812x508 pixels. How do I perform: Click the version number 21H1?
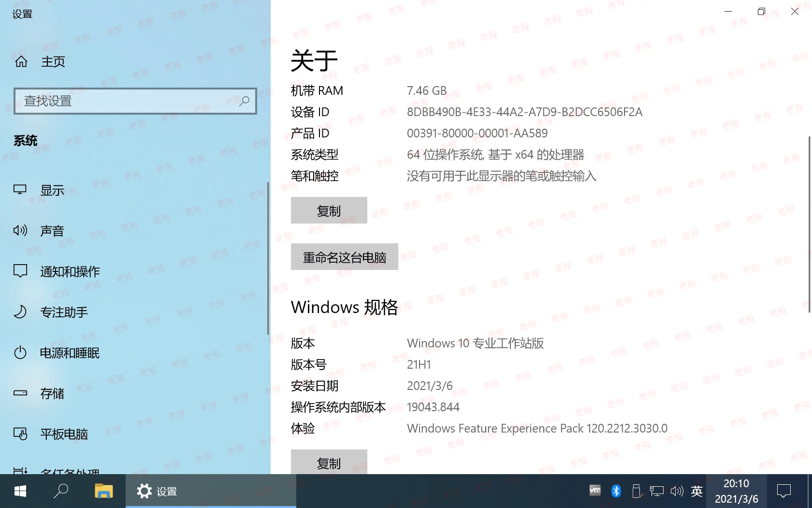point(419,364)
